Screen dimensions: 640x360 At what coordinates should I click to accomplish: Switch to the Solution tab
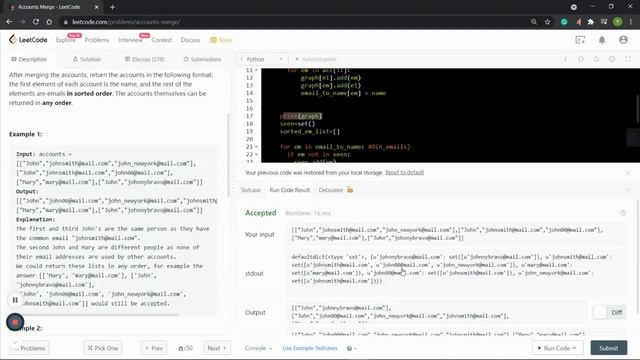(87, 59)
